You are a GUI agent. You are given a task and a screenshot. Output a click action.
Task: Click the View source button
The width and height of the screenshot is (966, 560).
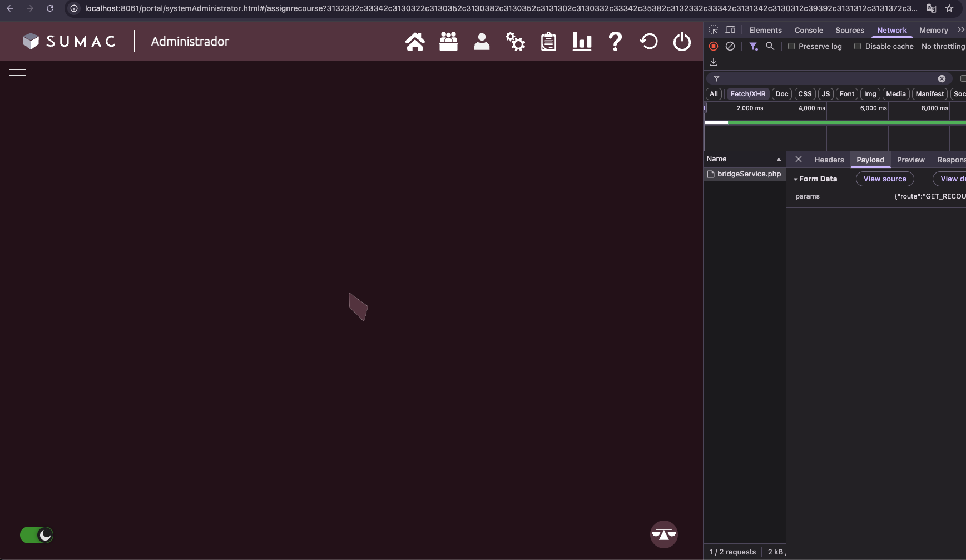click(885, 179)
